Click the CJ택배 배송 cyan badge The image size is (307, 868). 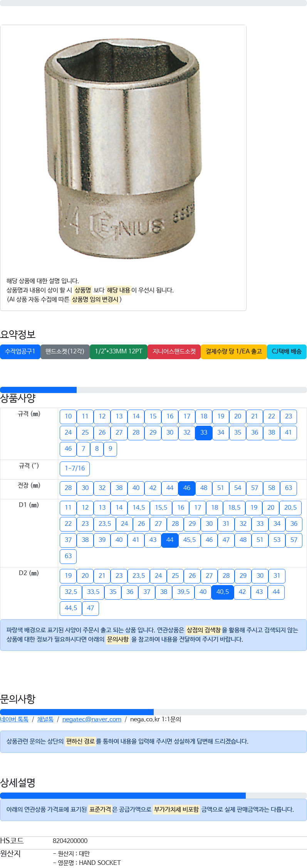(287, 351)
